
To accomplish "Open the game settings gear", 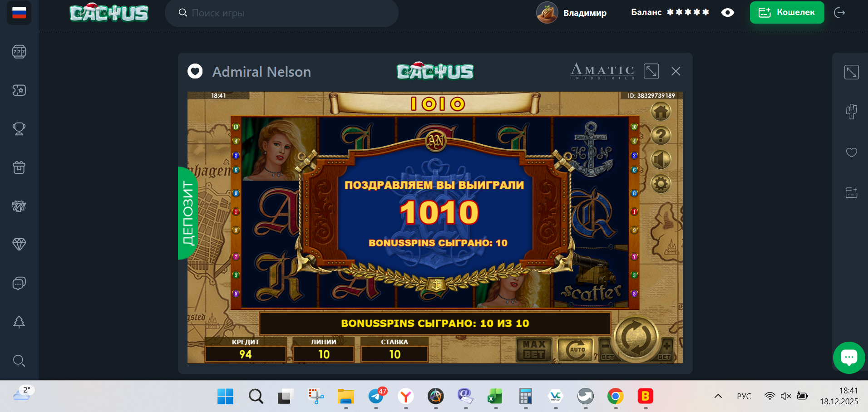I will pyautogui.click(x=661, y=184).
